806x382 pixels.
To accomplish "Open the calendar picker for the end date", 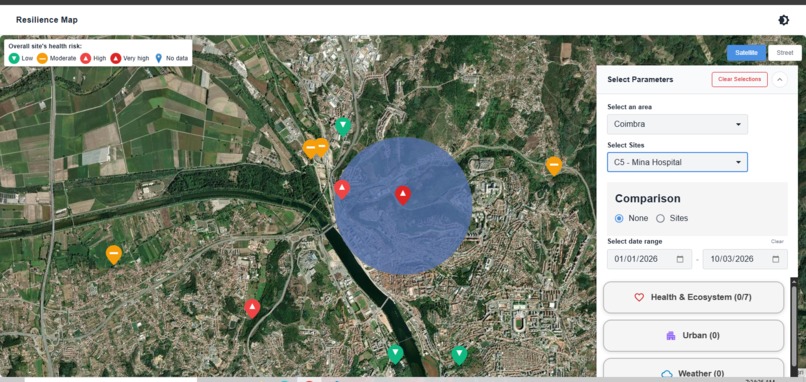I will 776,259.
